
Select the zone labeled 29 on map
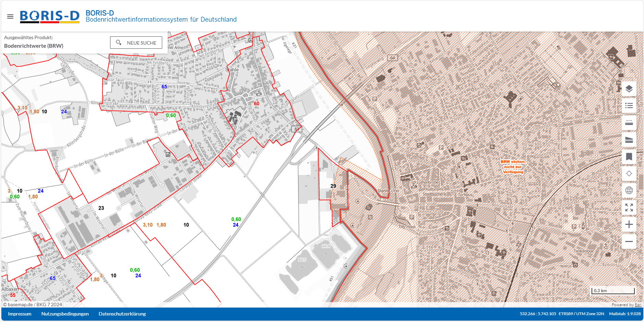[x=333, y=186]
